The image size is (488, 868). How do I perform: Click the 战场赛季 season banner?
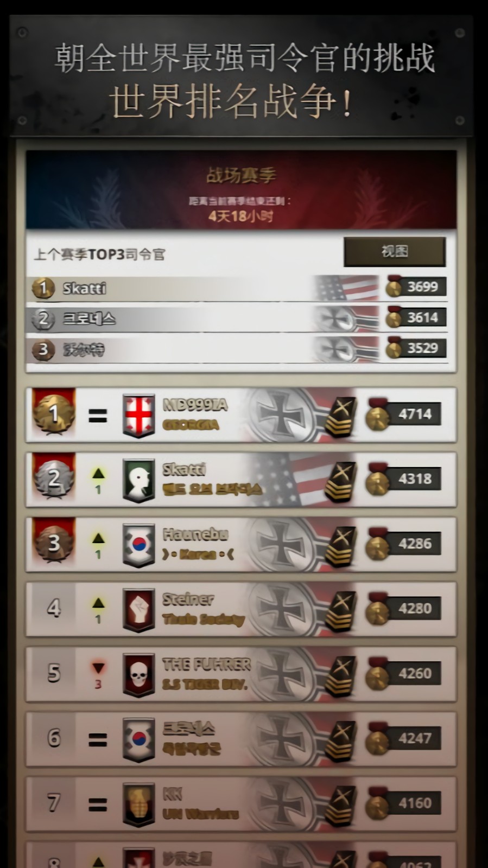tap(241, 190)
